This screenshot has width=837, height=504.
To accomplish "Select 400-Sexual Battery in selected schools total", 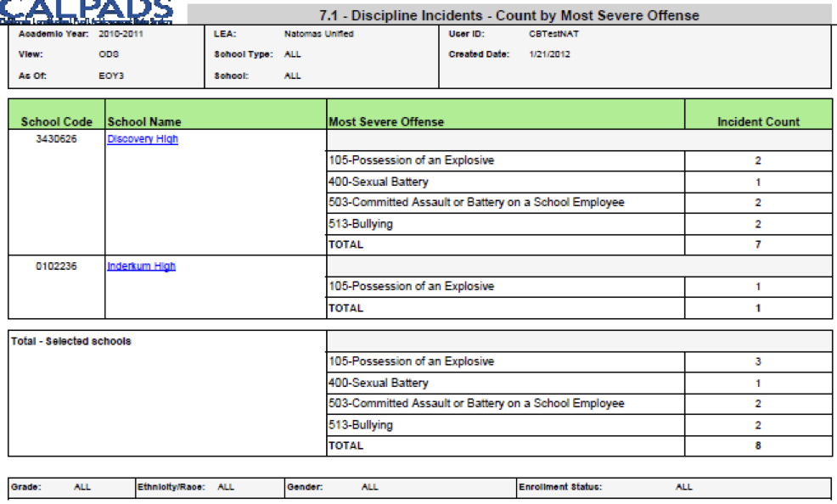I will [x=579, y=383].
